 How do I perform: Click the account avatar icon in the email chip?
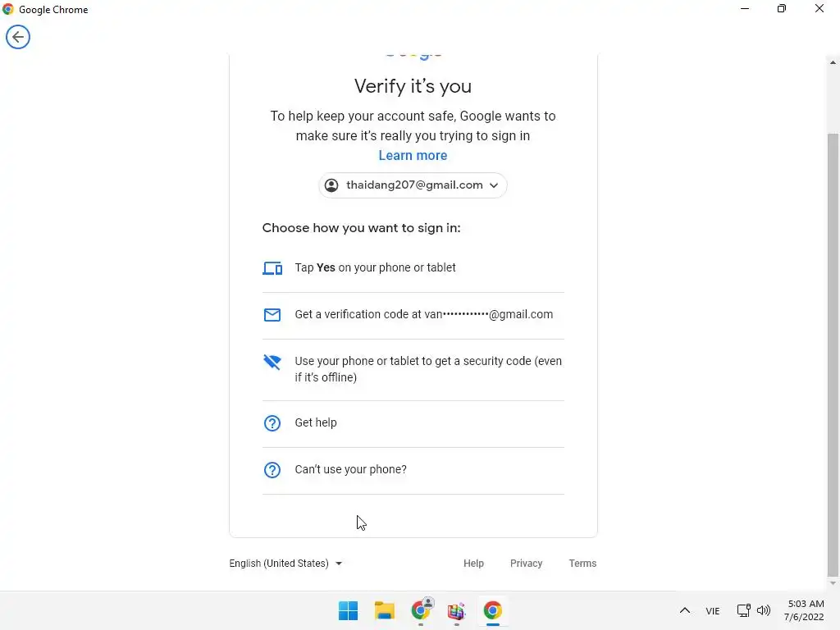coord(331,185)
